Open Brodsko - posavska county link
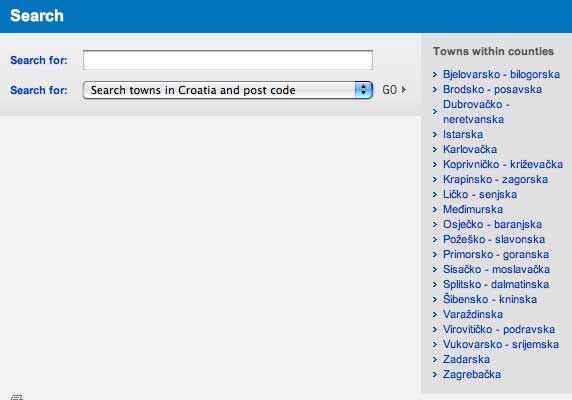The width and height of the screenshot is (572, 400). [x=492, y=89]
